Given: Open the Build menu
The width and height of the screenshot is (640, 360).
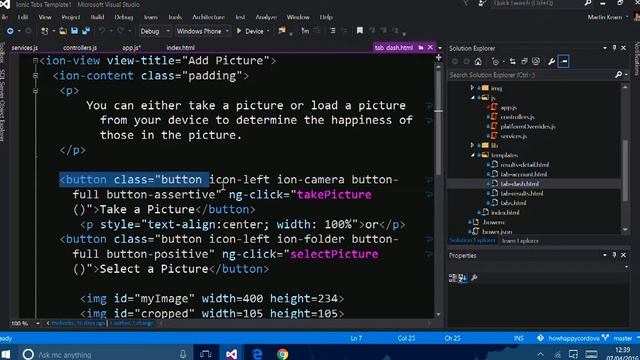Looking at the screenshot, I should (97, 17).
